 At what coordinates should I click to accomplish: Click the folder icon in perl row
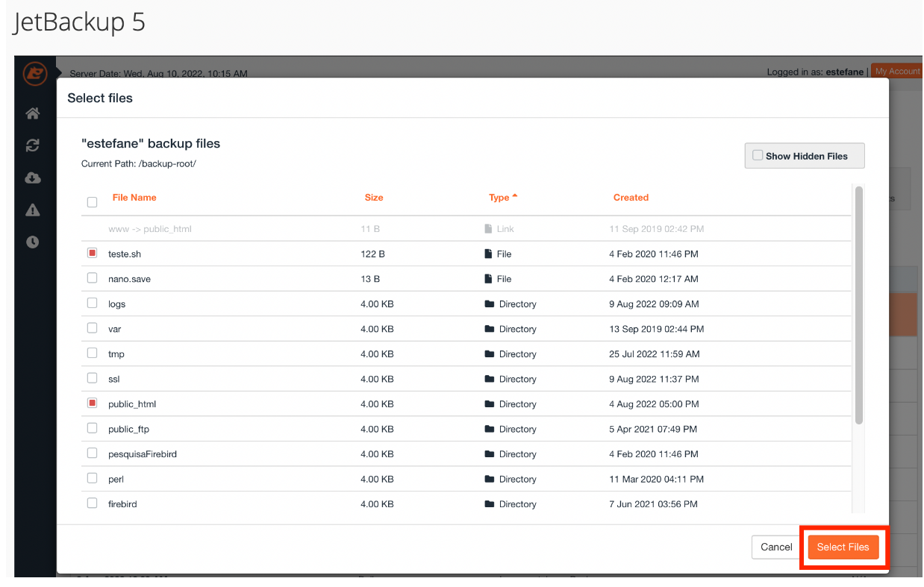[x=490, y=479]
